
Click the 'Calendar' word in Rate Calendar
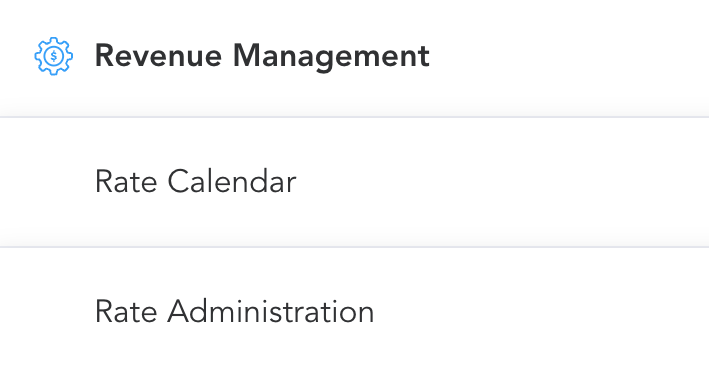coord(232,182)
